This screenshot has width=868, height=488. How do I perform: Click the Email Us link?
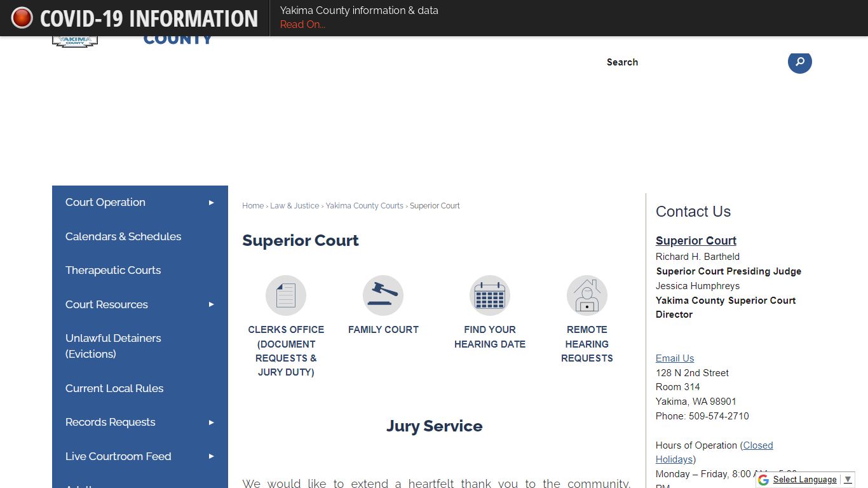675,358
